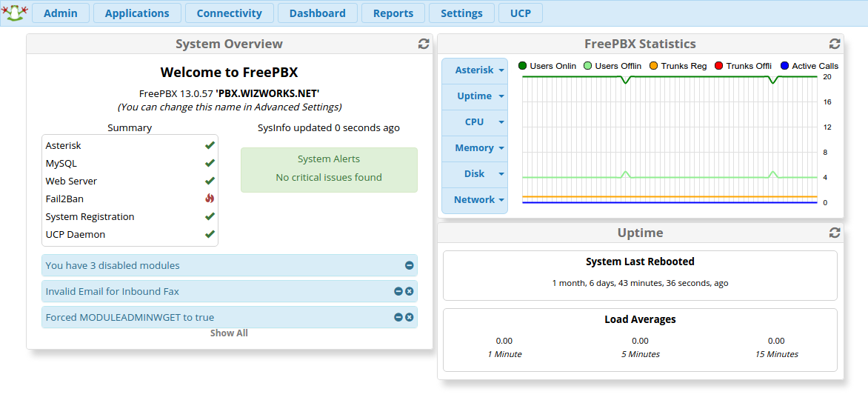
Task: Click the Fail2Ban flame warning icon
Action: coord(210,199)
